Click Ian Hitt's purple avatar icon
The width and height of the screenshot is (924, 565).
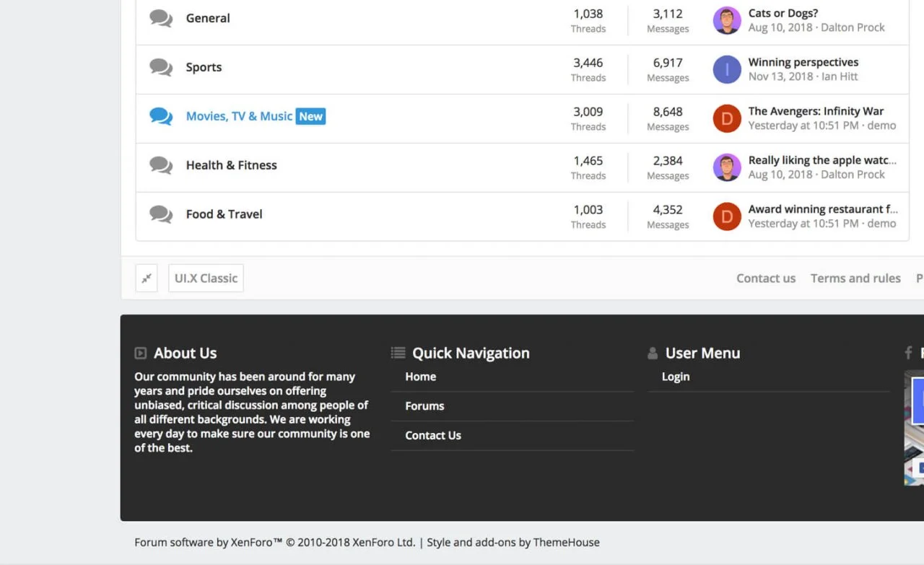[727, 70]
